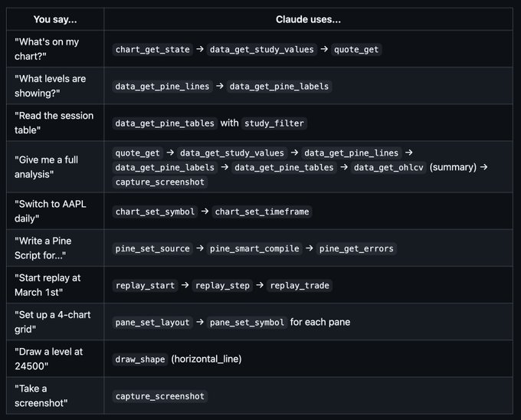Click the 'Claude uses...' column header
Screen dimensions: 521x420
click(308, 19)
